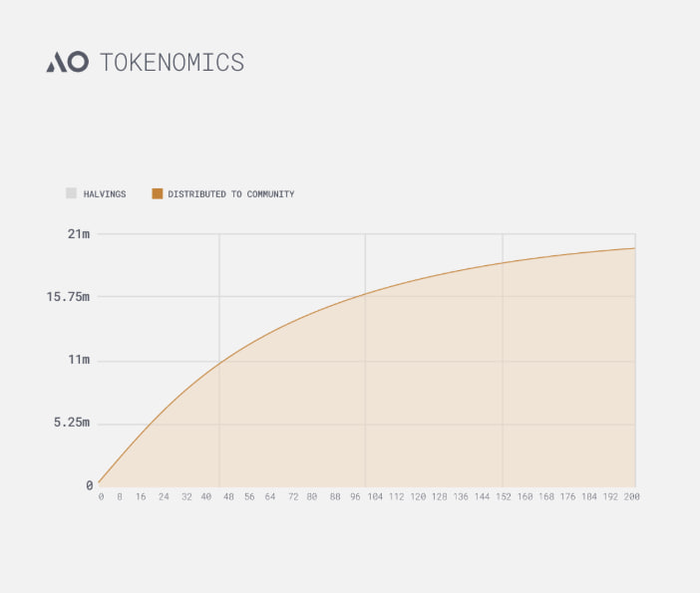Click the DISTRIBUTED TO COMMUNITY legend label
The width and height of the screenshot is (700, 593).
click(230, 194)
